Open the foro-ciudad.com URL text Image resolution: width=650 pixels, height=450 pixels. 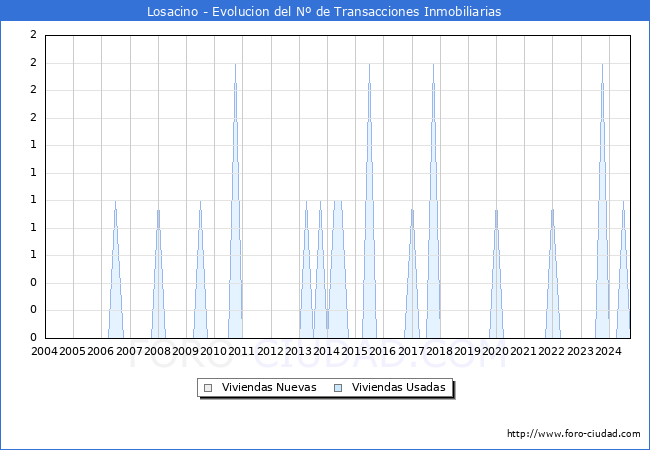574,434
